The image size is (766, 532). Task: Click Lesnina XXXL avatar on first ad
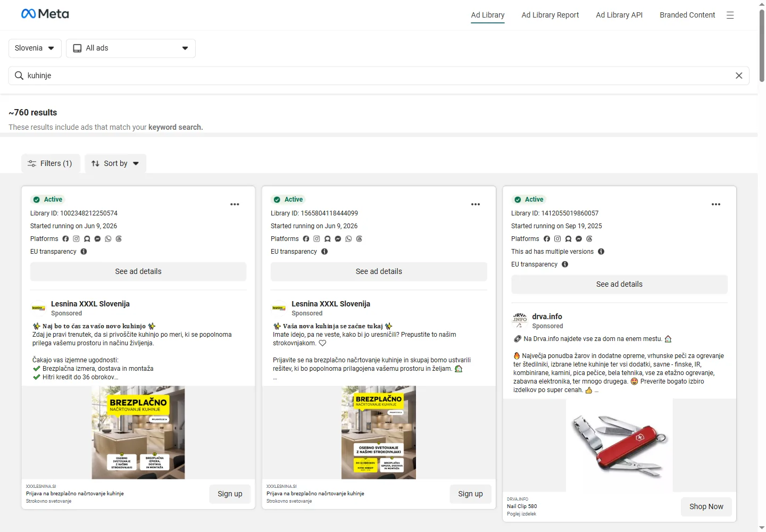pos(39,308)
